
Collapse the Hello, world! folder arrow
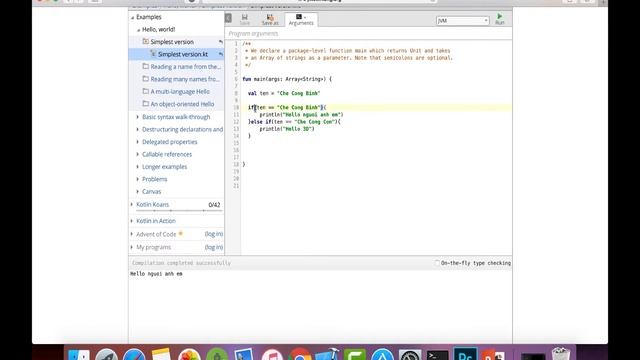pos(138,30)
